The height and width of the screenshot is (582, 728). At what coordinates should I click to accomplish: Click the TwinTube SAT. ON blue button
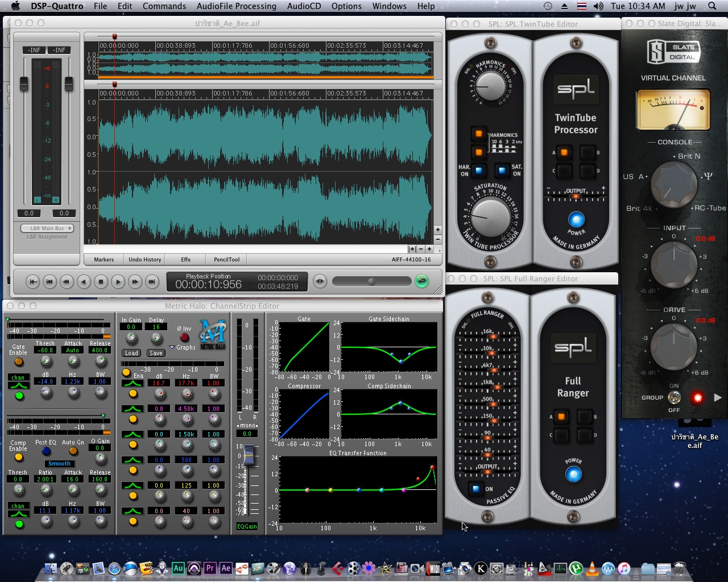click(502, 170)
